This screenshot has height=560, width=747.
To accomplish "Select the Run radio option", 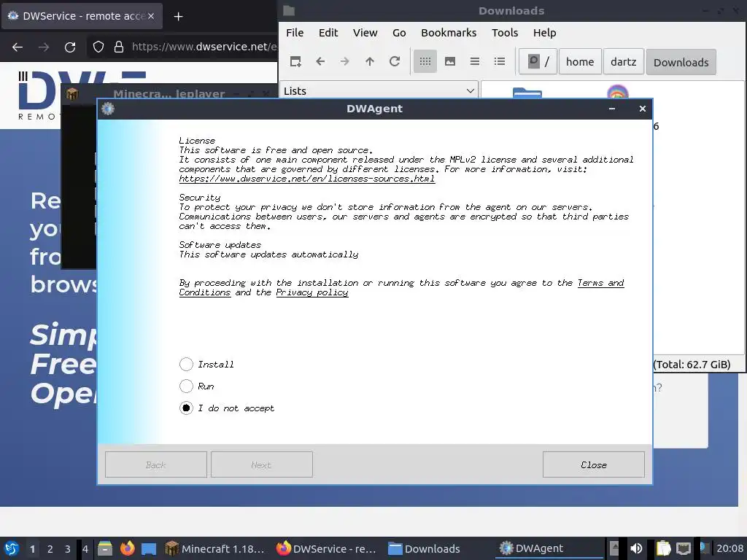I will (x=186, y=386).
